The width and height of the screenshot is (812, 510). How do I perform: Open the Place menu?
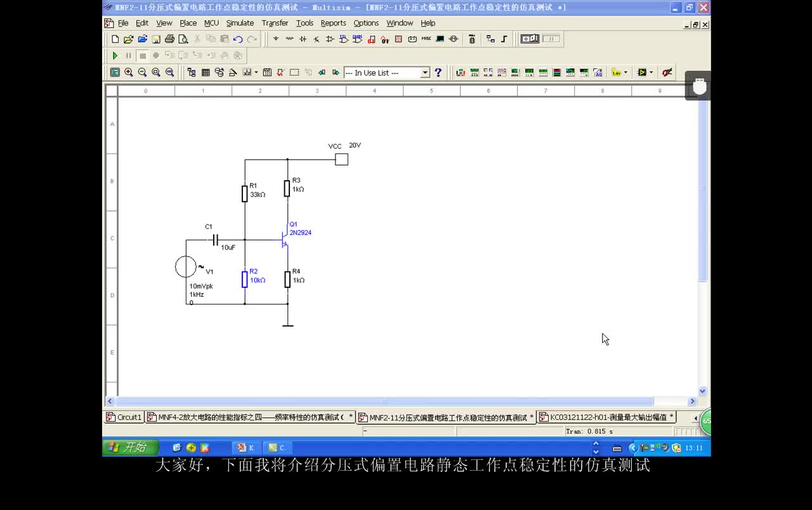pos(188,23)
